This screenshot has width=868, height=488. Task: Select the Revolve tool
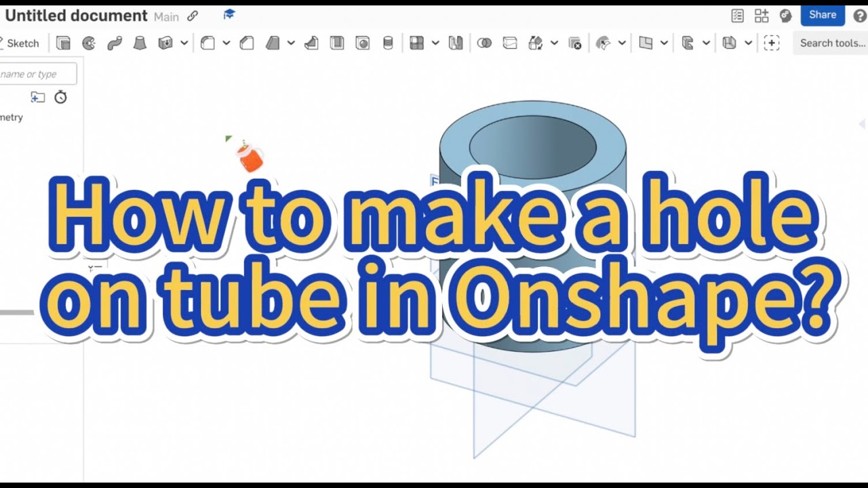(x=89, y=43)
